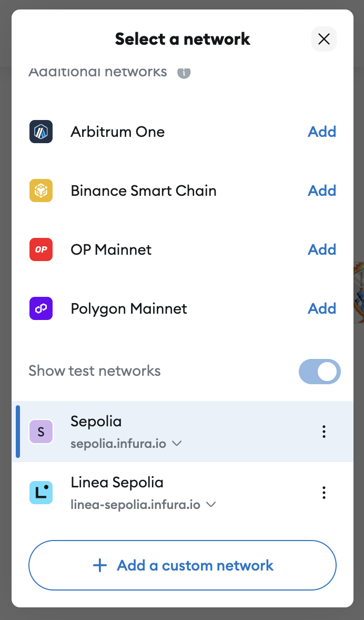364x620 pixels.
Task: Disable the Show test networks toggle
Action: click(319, 372)
